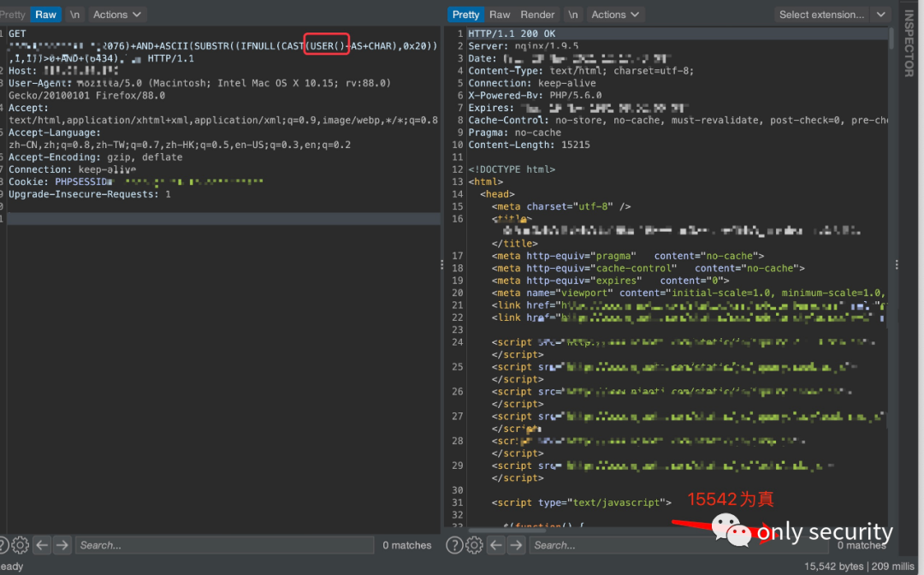Click the script type text/javascript line
Image resolution: width=924 pixels, height=575 pixels.
point(581,502)
